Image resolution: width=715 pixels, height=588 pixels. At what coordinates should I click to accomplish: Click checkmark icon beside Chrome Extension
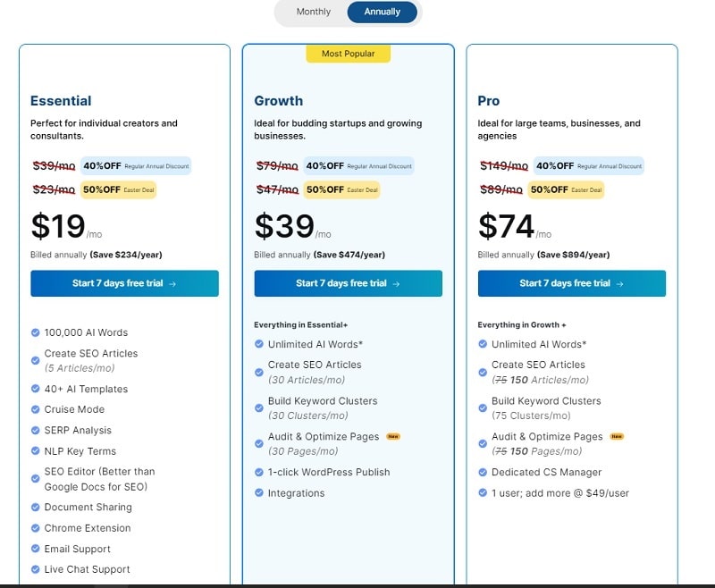pos(35,528)
